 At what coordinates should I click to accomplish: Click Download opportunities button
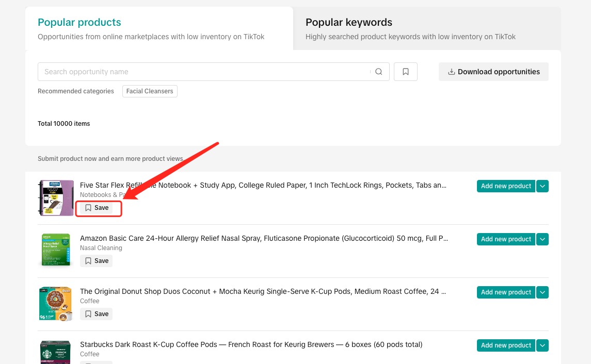pyautogui.click(x=493, y=72)
